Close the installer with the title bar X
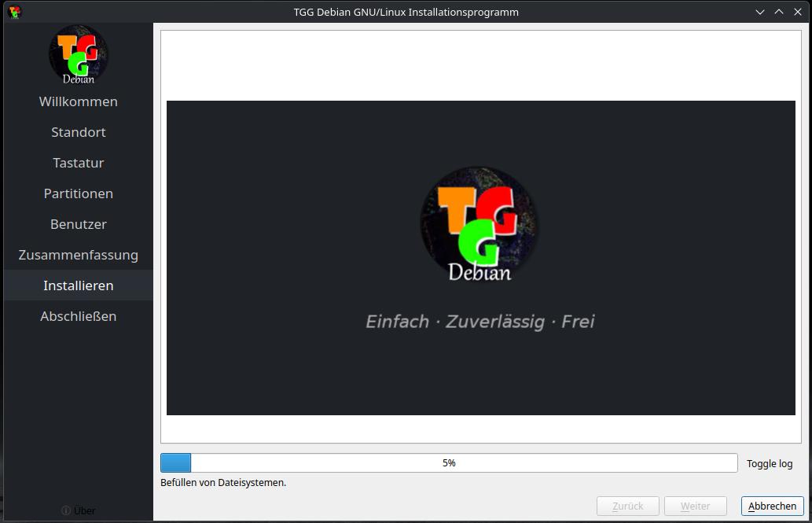Image resolution: width=812 pixels, height=523 pixels. point(798,12)
